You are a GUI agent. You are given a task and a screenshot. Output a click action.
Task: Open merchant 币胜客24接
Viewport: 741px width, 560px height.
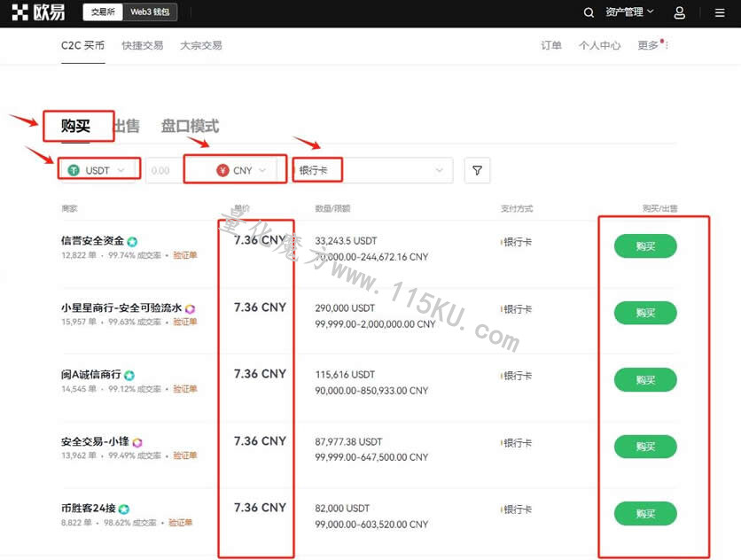click(89, 509)
